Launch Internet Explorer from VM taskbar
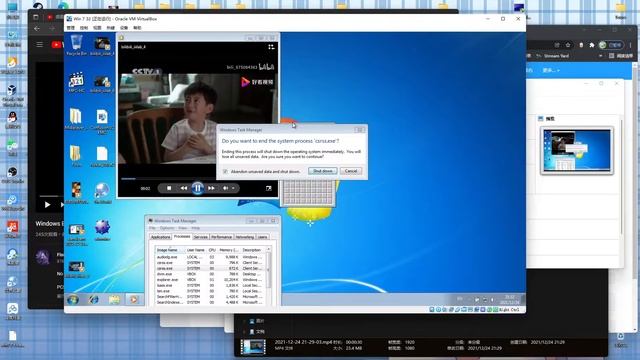 coord(94,300)
